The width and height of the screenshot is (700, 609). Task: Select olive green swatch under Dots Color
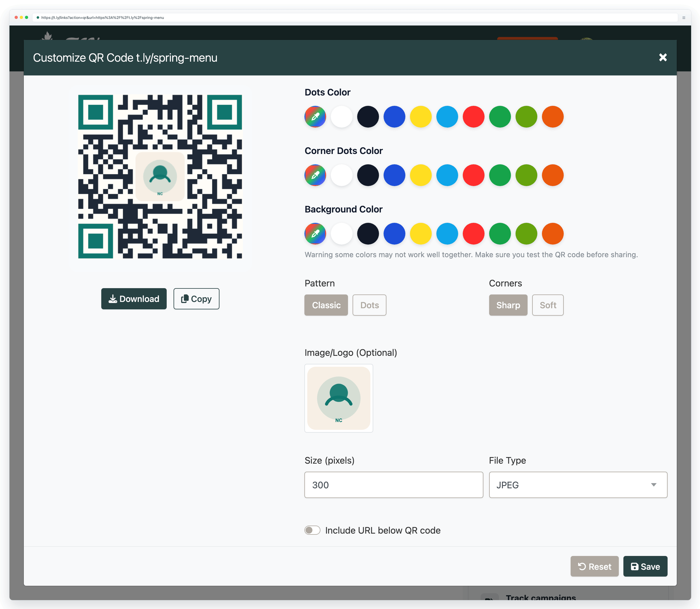(526, 117)
